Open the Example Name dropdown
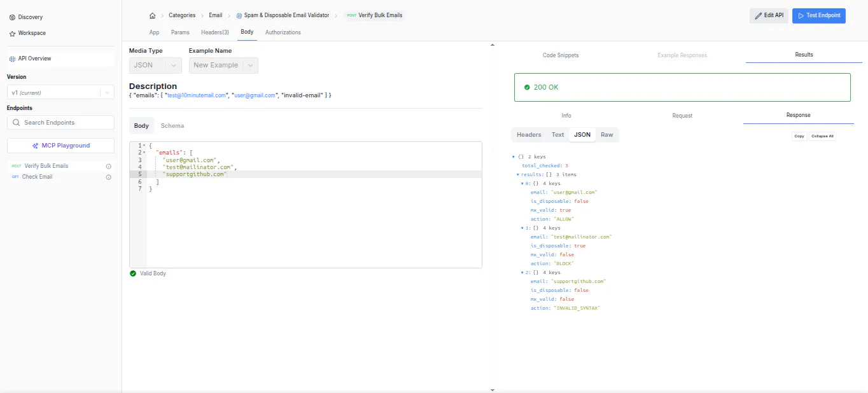Screen dimensions: 868x393 [x=223, y=65]
